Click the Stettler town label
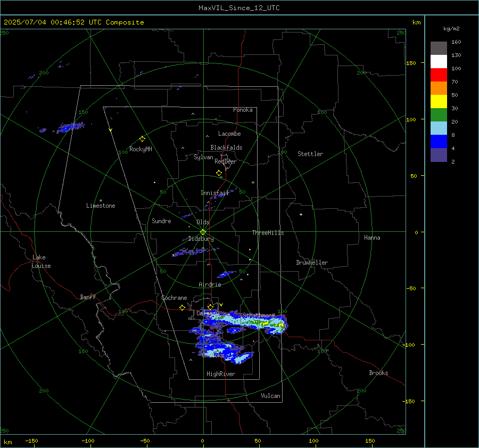Screen dimensions: 479x448 (x=310, y=154)
